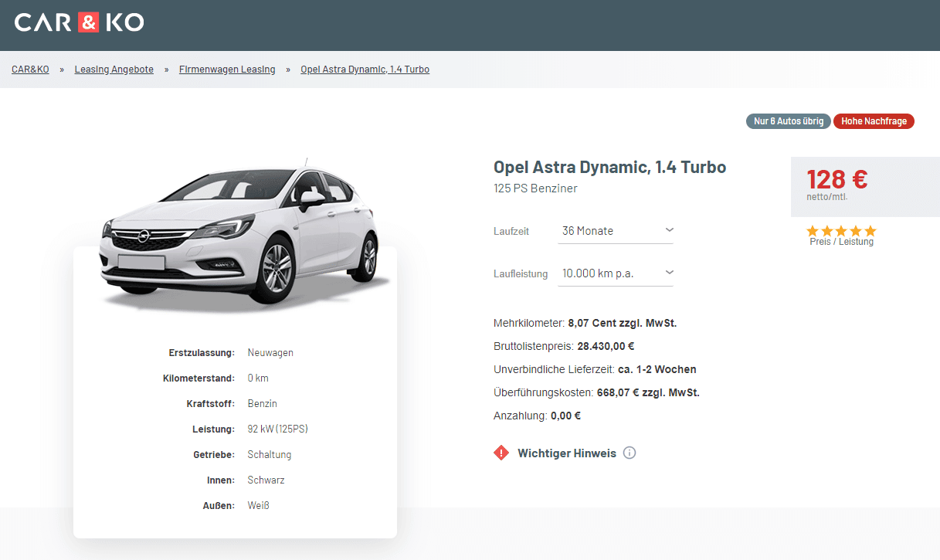Screen dimensions: 940x560
Task: Open Leasing Angebote breadcrumb link
Action: coord(114,70)
